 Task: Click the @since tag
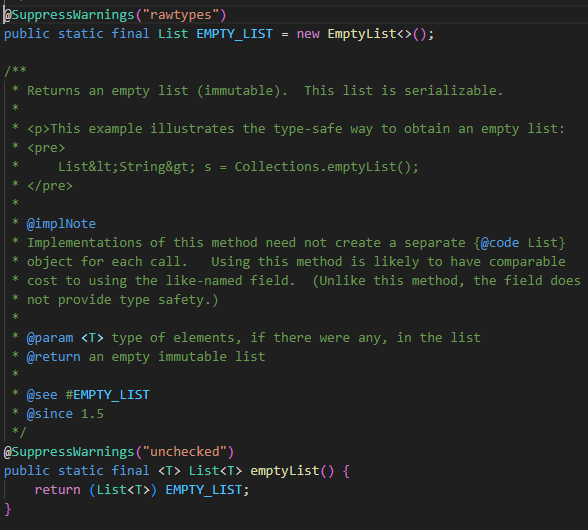pyautogui.click(x=50, y=414)
